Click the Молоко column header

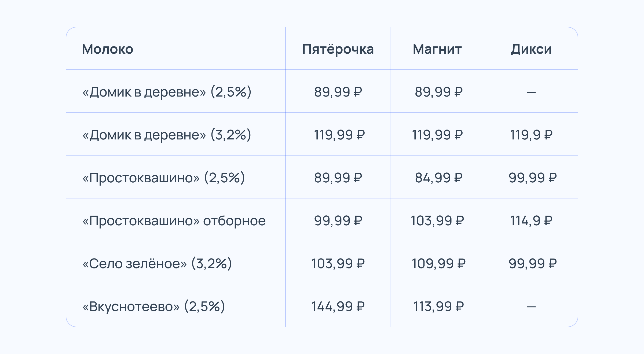tap(108, 49)
